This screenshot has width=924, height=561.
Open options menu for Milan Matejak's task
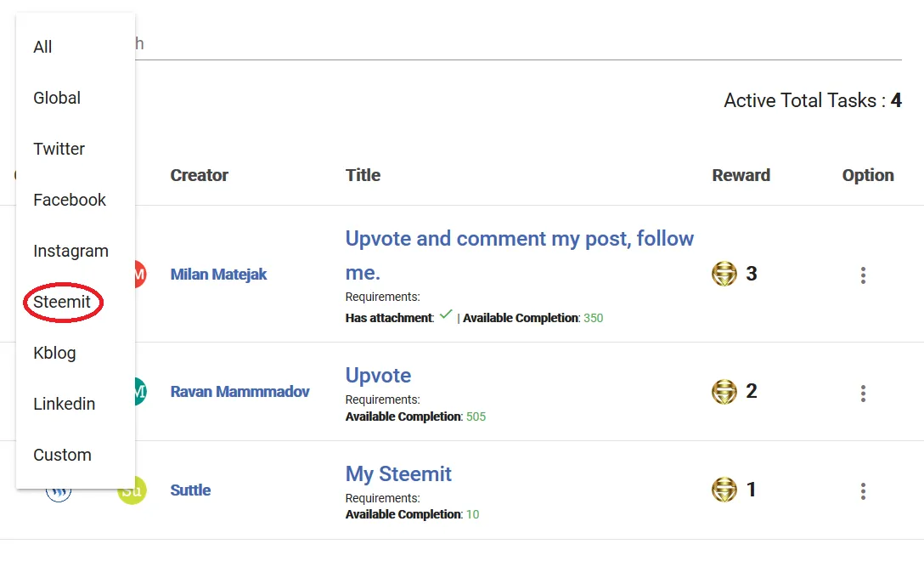coord(863,275)
